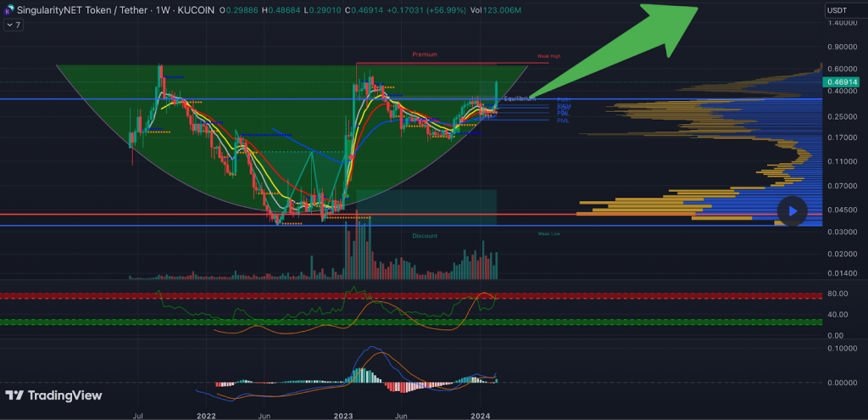Click the Weak Low label
This screenshot has width=868, height=420.
548,234
